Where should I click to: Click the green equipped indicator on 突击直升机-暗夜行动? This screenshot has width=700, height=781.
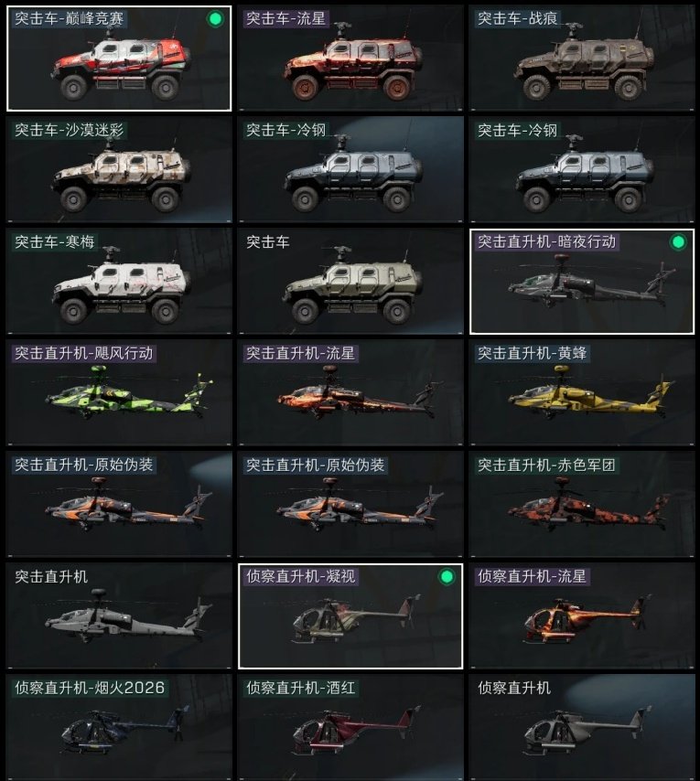[x=678, y=242]
